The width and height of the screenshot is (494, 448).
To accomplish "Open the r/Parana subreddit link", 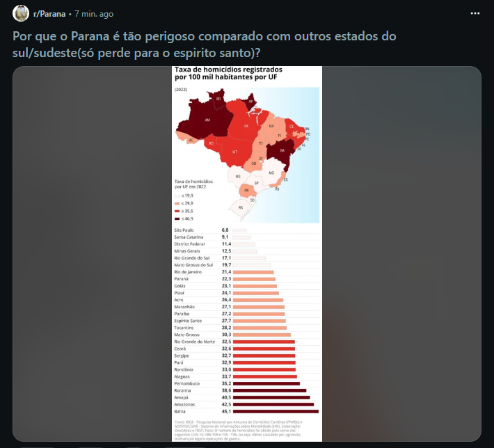I will pyautogui.click(x=49, y=14).
